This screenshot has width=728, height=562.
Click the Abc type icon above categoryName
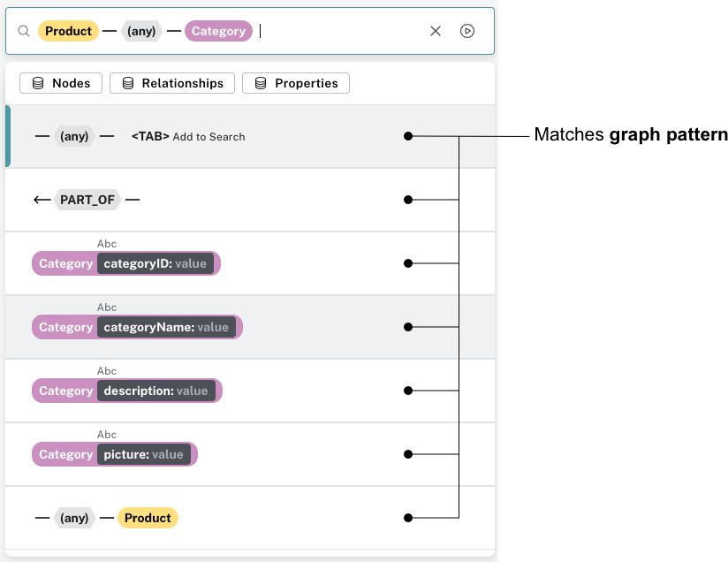pos(106,307)
